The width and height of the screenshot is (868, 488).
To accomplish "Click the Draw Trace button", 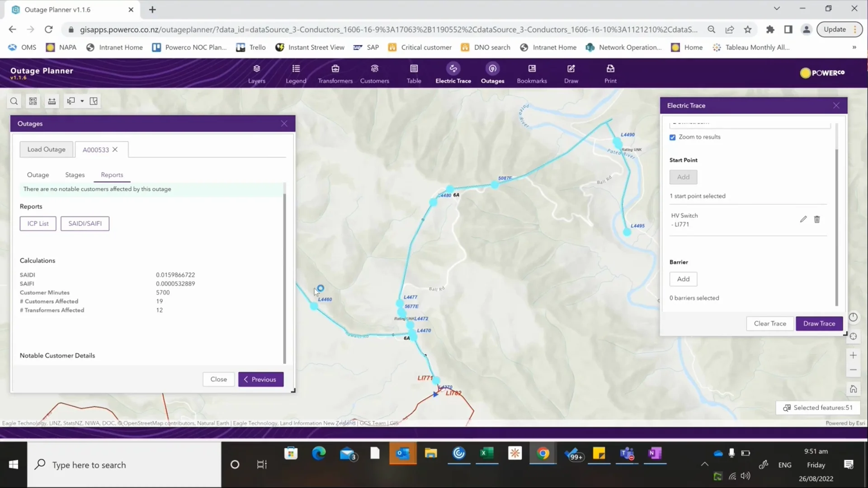I will 819,324.
